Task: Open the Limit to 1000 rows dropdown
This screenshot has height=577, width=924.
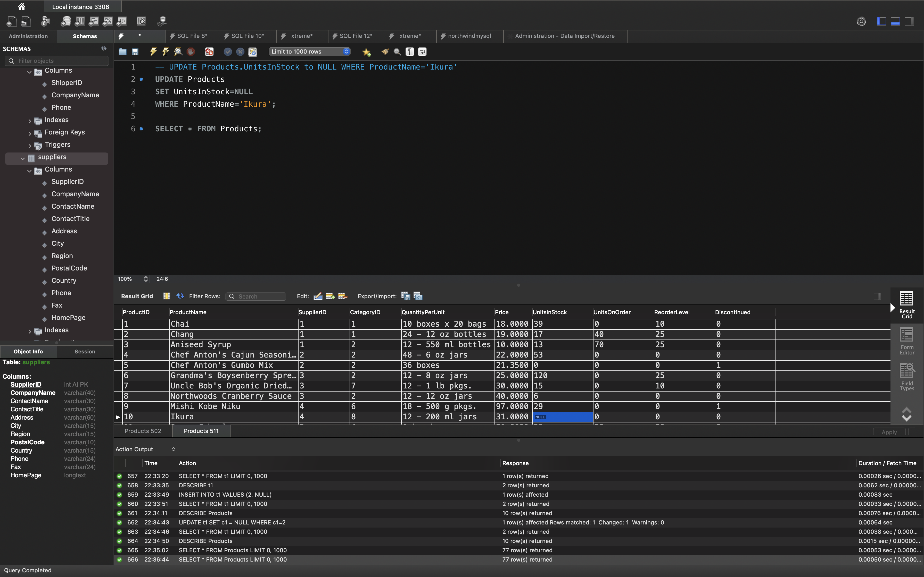Action: tap(309, 52)
